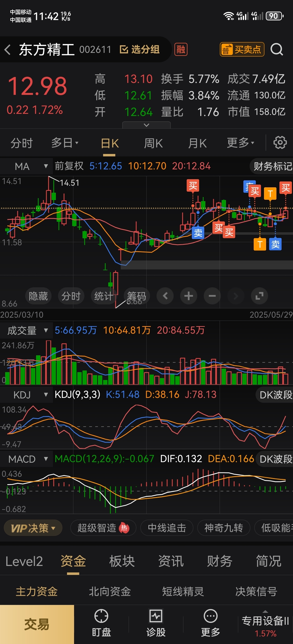Tap the orange T marker at top

[x=270, y=194]
